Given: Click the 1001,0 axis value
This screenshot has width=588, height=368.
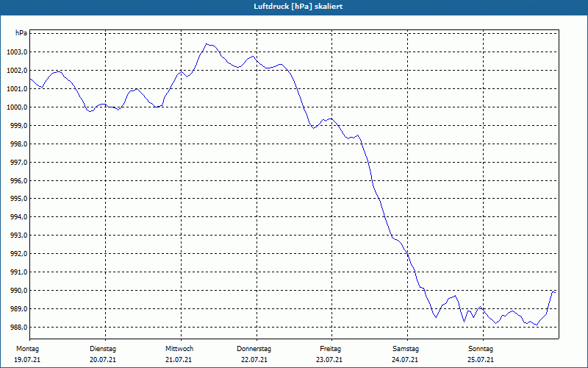Looking at the screenshot, I should (x=17, y=89).
